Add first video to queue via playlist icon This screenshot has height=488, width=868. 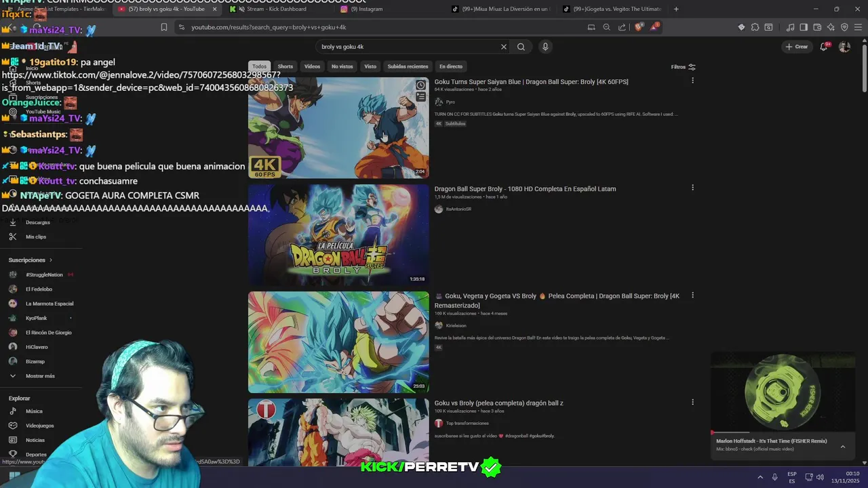(420, 98)
